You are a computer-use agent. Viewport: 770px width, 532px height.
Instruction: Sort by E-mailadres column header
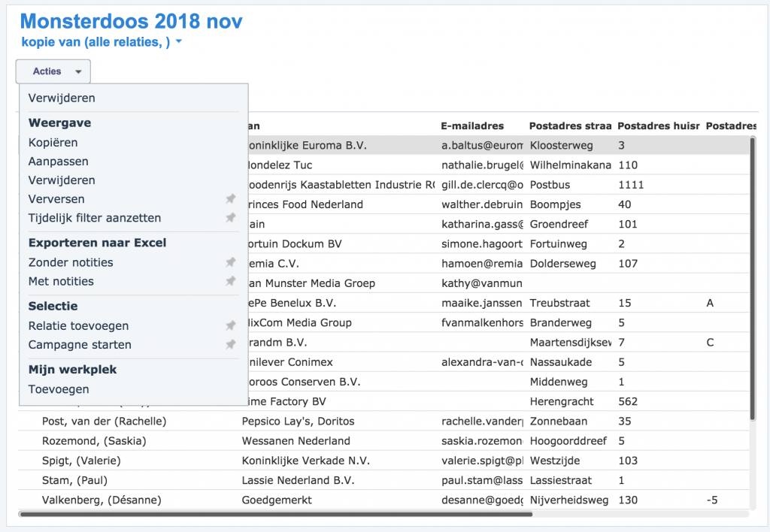472,125
